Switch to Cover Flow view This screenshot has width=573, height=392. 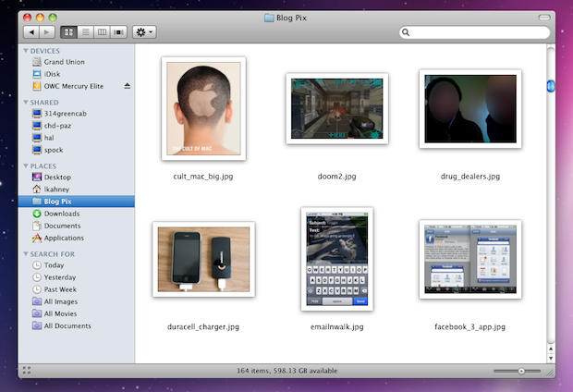coord(118,31)
